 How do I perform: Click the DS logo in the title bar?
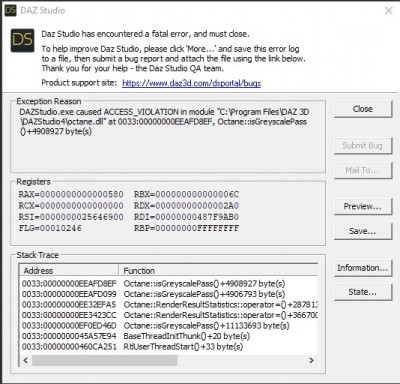tap(10, 10)
